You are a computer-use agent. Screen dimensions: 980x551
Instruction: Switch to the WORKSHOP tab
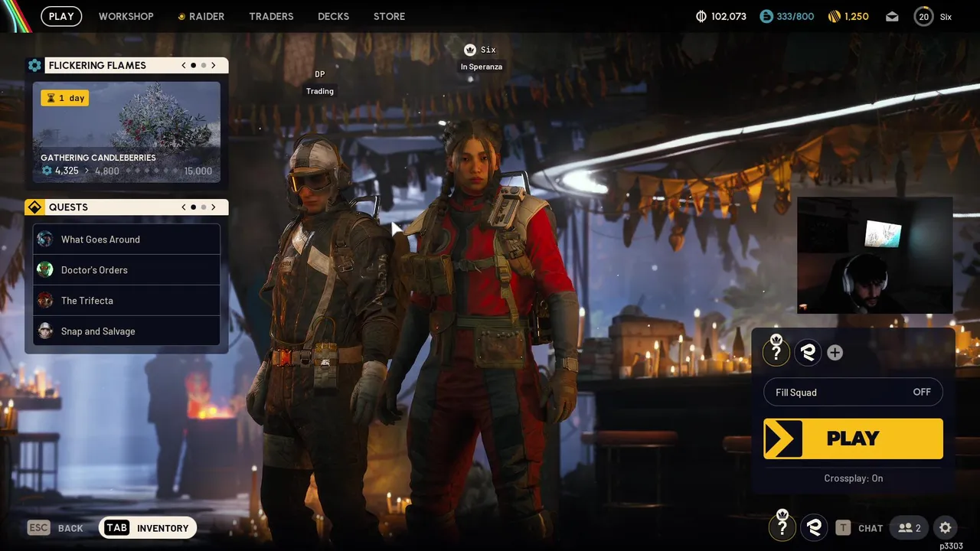126,16
